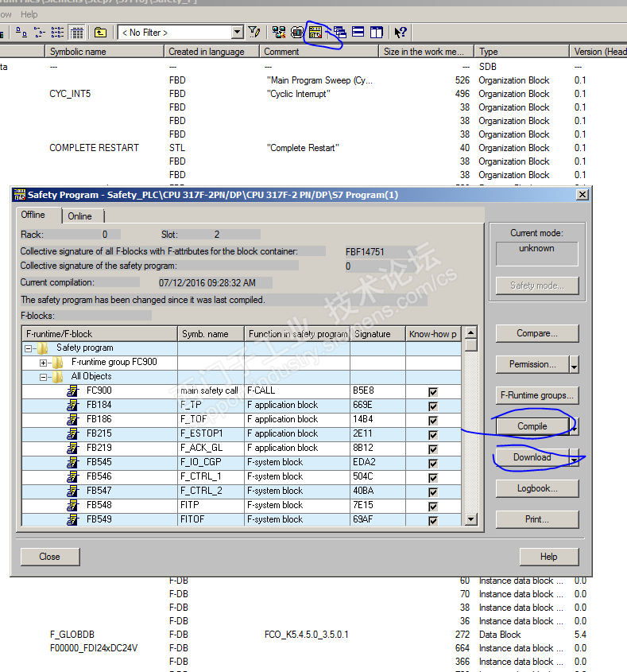
Task: Go up one folder level
Action: pyautogui.click(x=100, y=32)
